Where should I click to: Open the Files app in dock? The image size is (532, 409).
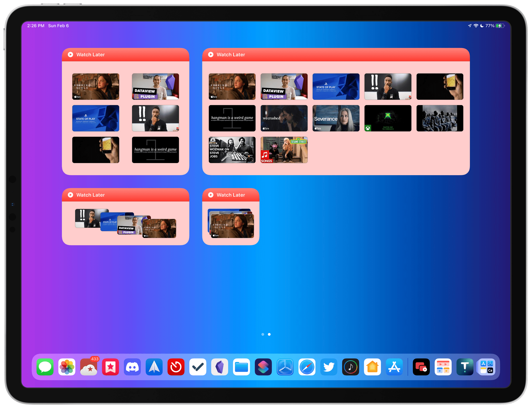[x=241, y=367]
